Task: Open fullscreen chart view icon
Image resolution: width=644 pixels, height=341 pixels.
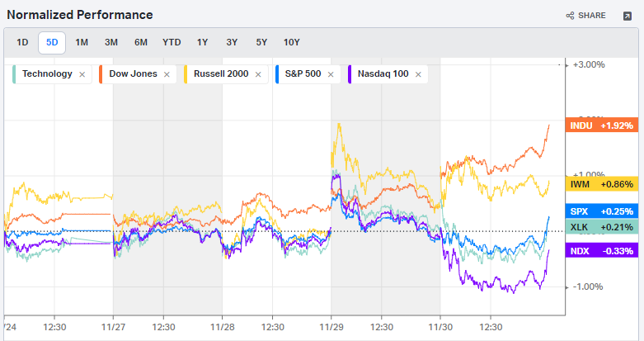Action: [626, 16]
